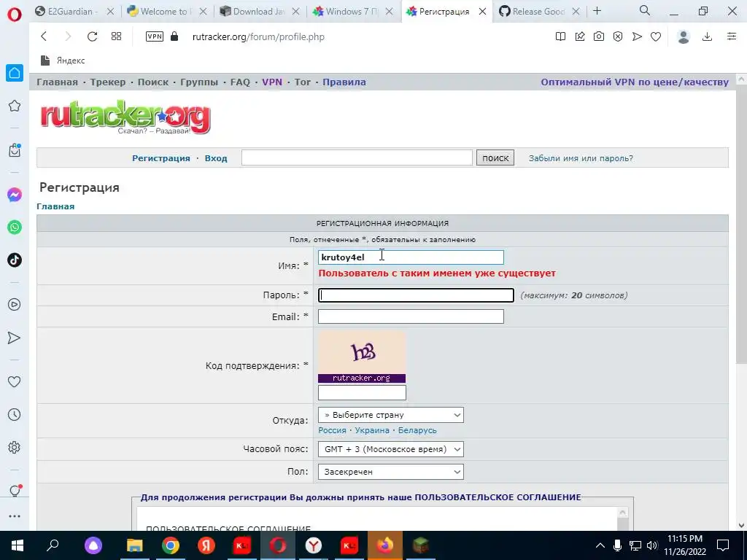
Task: Open the downloads arrow icon
Action: tap(707, 36)
